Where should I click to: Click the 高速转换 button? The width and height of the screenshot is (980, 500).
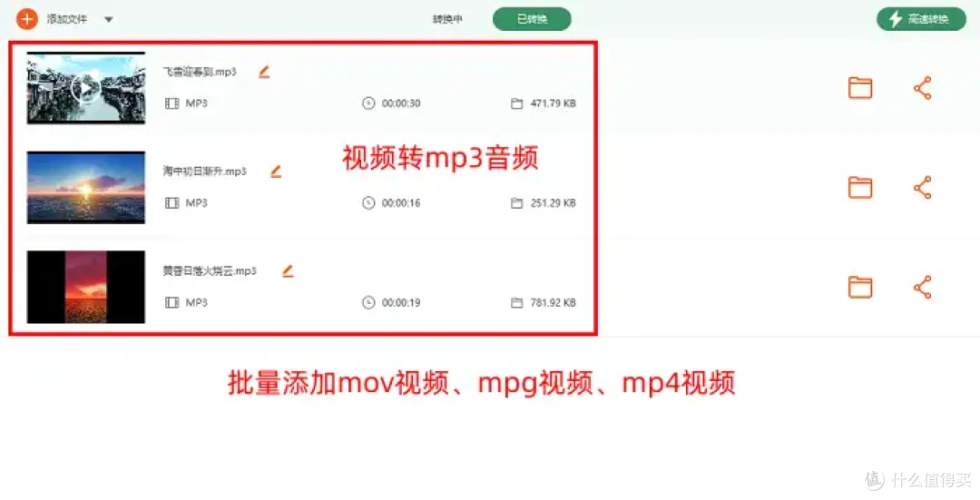pyautogui.click(x=921, y=19)
